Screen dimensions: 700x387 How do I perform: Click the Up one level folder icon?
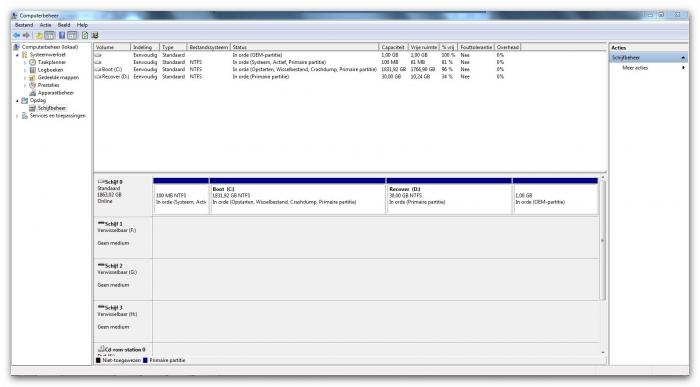tap(39, 35)
